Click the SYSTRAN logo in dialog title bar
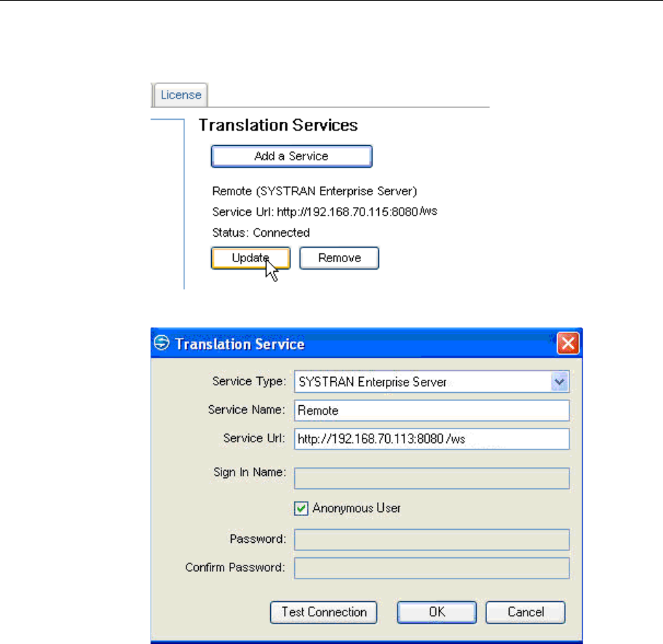The height and width of the screenshot is (644, 663). tap(162, 343)
